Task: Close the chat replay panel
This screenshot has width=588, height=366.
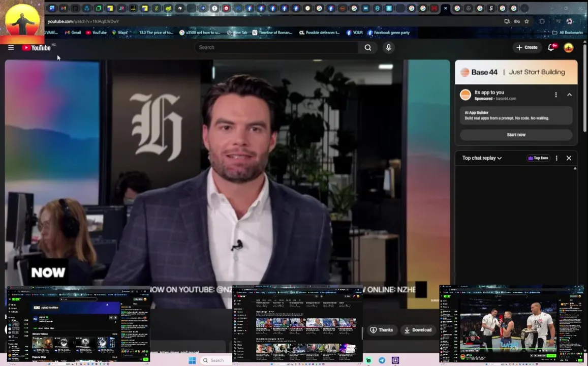Action: (x=569, y=158)
